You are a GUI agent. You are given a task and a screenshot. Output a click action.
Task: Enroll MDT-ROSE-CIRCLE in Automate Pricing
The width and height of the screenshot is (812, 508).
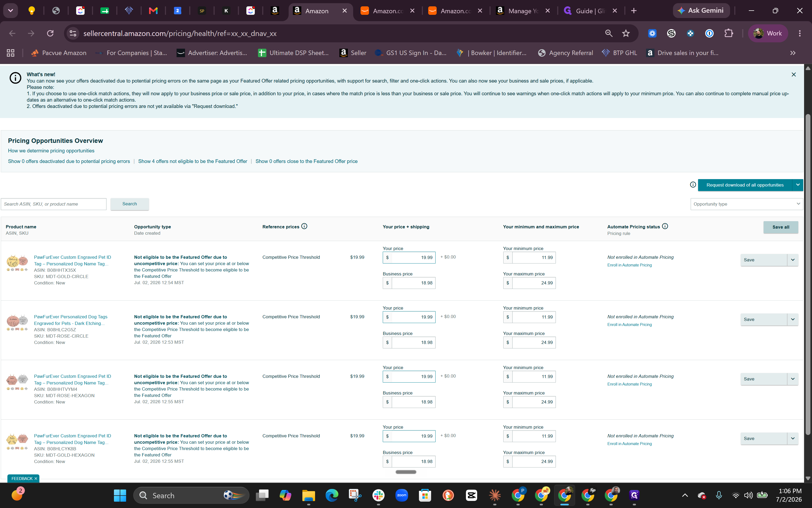tap(629, 325)
